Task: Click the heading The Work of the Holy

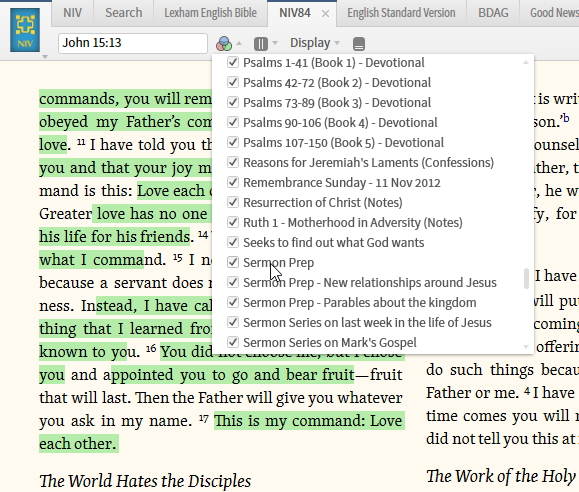Action: tap(502, 476)
